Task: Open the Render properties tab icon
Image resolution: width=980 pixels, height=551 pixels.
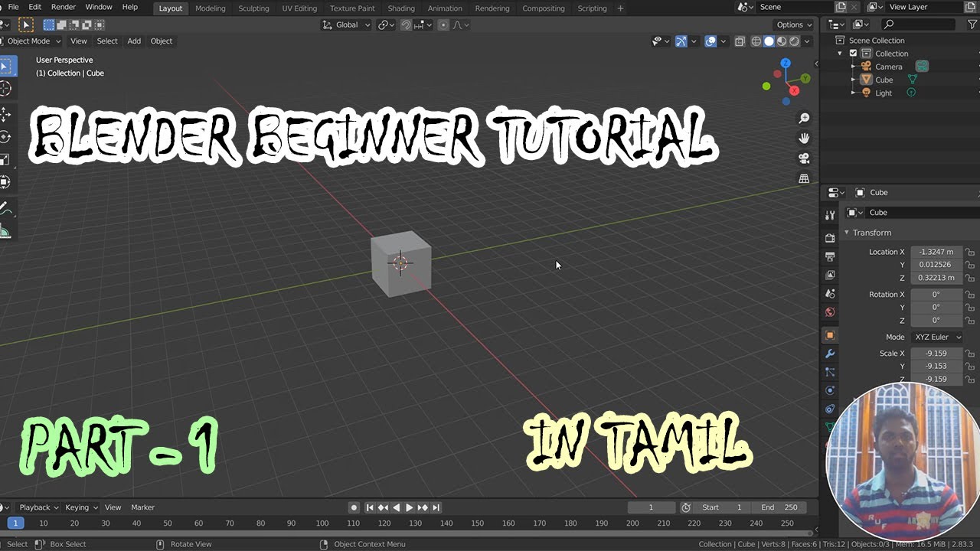Action: [x=830, y=238]
